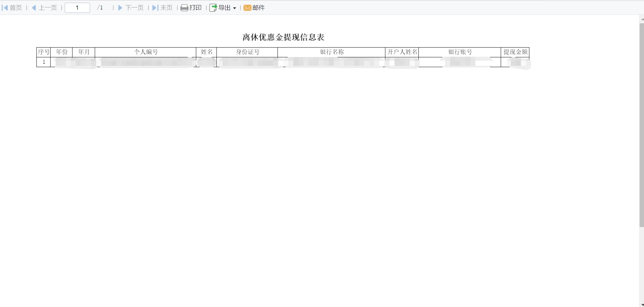Click the 身份证号 column header

click(x=247, y=52)
